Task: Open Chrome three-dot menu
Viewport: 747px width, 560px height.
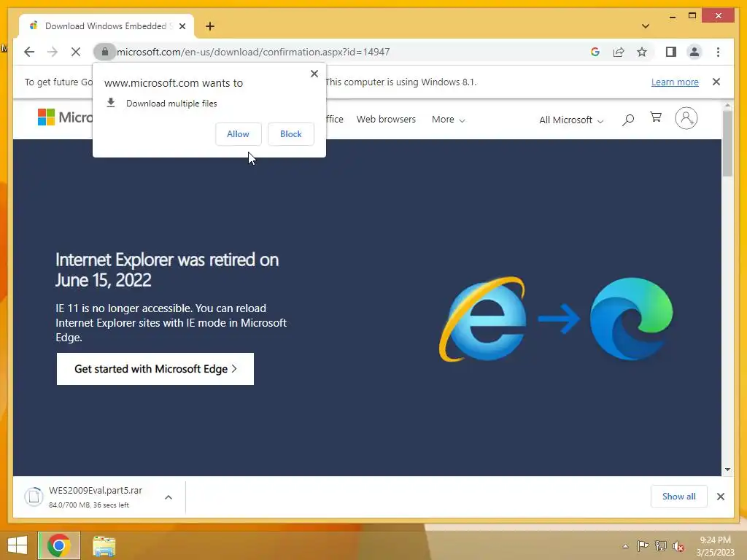Action: tap(718, 52)
